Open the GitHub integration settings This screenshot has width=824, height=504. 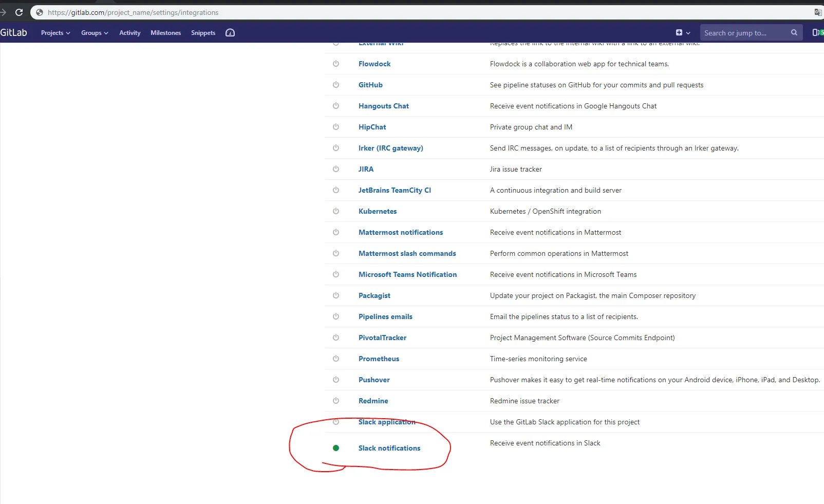370,85
